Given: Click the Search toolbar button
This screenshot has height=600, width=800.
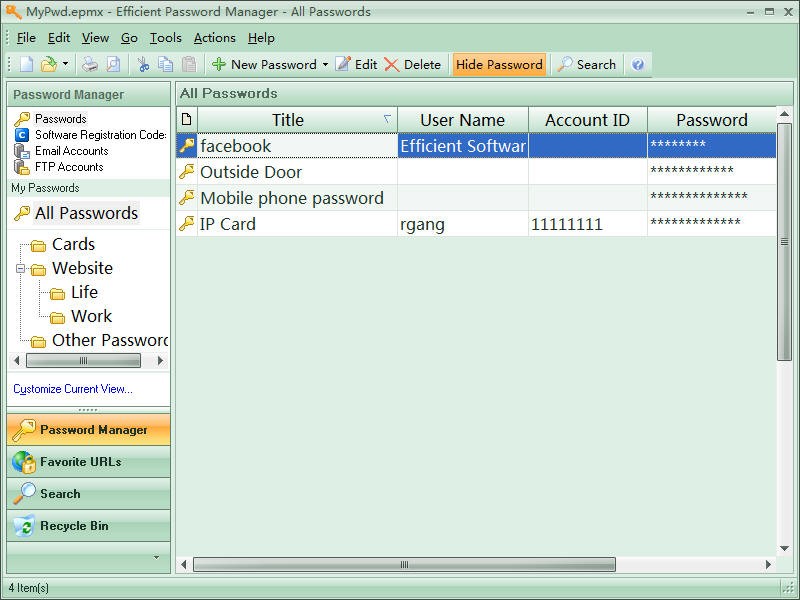Looking at the screenshot, I should (x=587, y=64).
